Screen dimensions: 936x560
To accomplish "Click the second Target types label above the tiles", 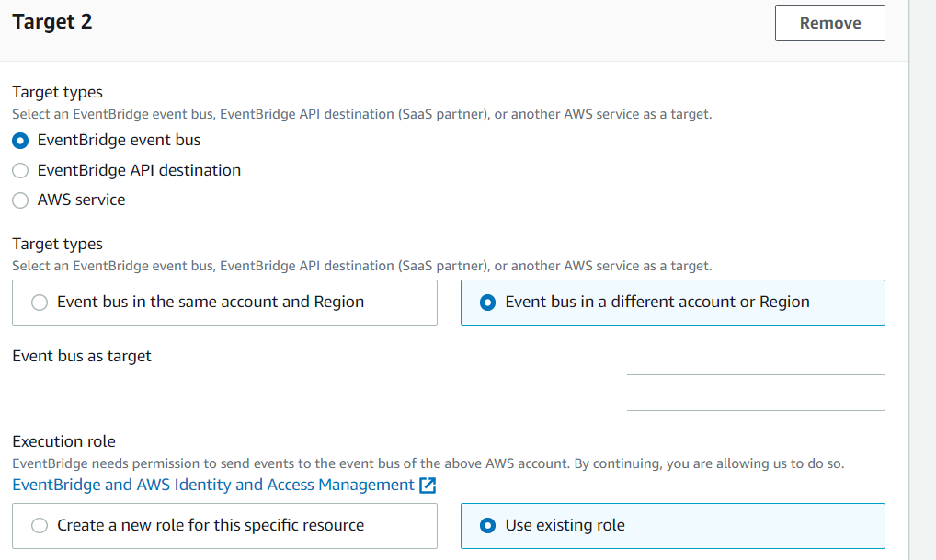I will tap(57, 244).
